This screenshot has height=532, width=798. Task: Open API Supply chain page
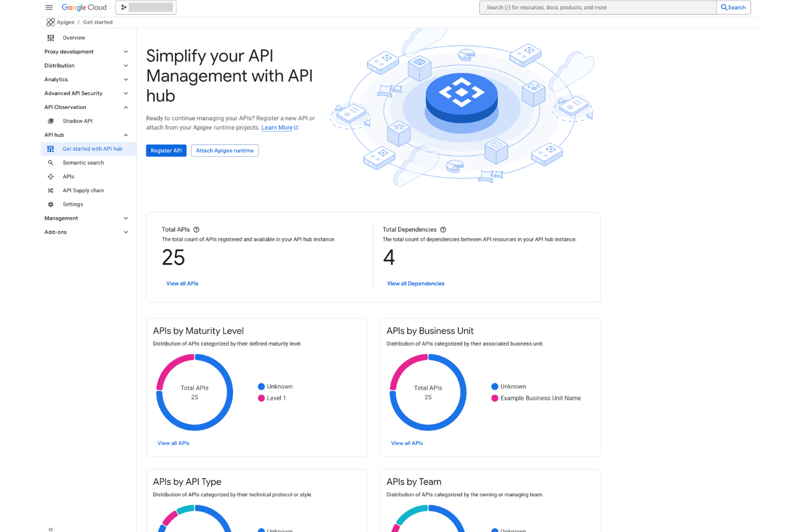83,191
